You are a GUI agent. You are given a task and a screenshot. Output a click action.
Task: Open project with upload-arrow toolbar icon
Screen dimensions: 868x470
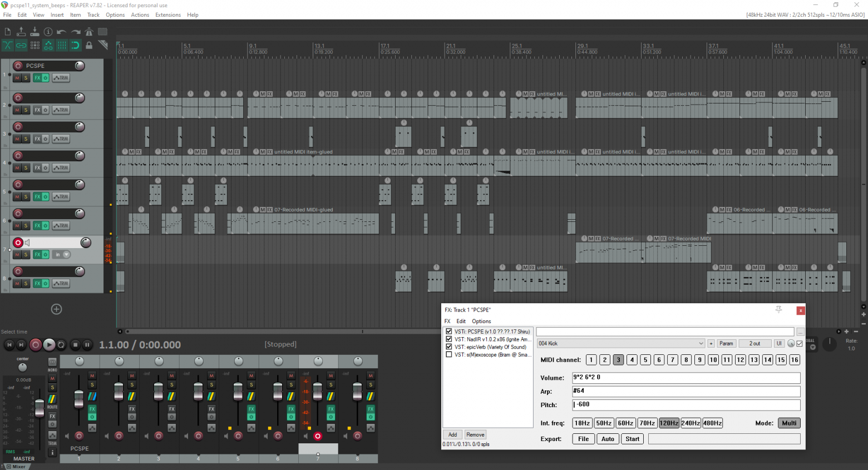coord(21,32)
